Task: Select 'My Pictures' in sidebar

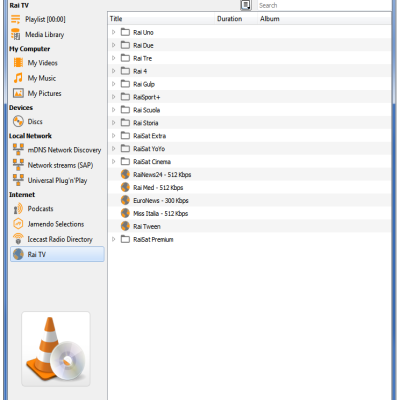Action: pyautogui.click(x=45, y=93)
